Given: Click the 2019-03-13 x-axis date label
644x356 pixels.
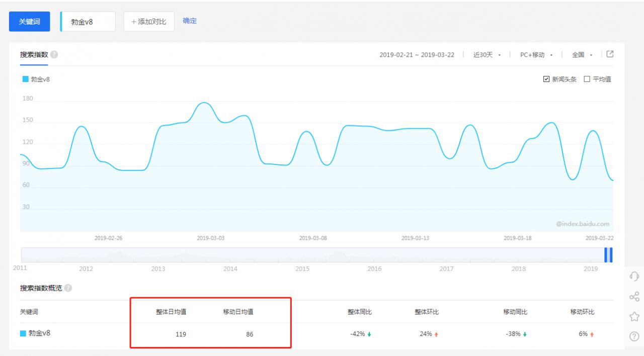Looking at the screenshot, I should [x=415, y=238].
